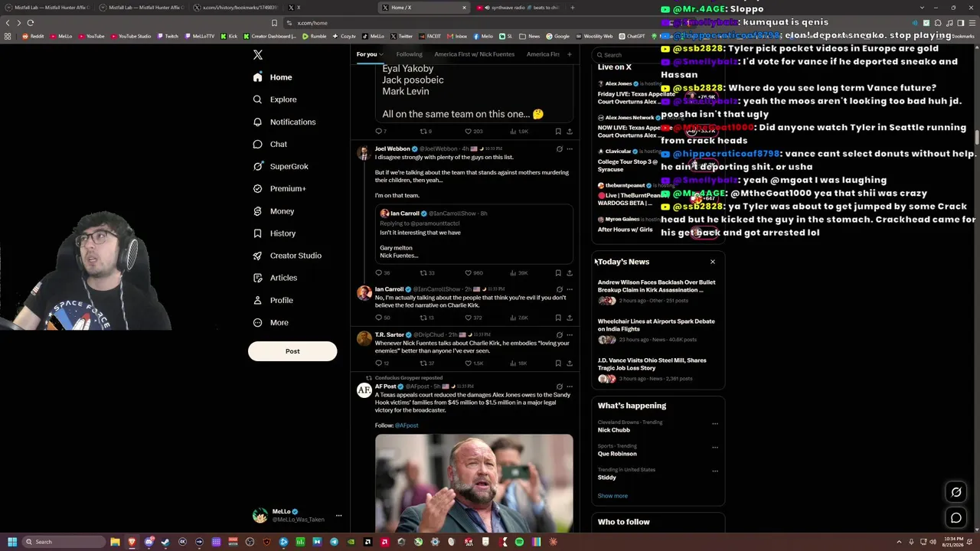Screen dimensions: 980x551
Task: Dismiss the Today's News panel
Action: 713,262
